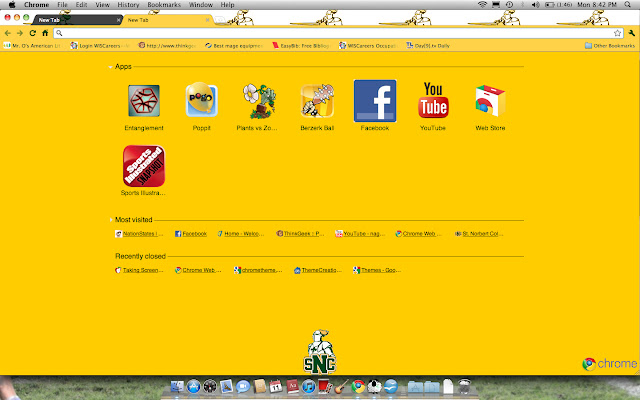The image size is (640, 400).
Task: Click the menu bar clock Mon 8:42 PM
Action: 597,4
